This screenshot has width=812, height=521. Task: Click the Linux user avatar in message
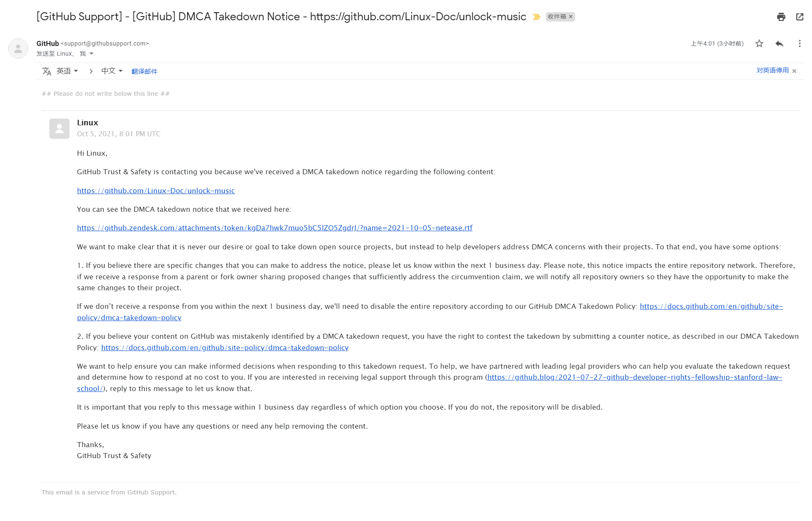(x=59, y=128)
